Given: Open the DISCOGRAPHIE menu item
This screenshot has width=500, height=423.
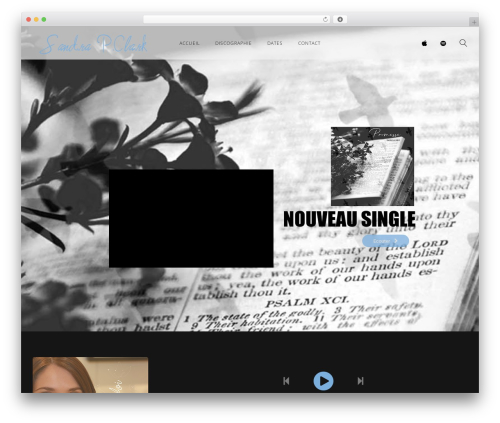Looking at the screenshot, I should (233, 43).
